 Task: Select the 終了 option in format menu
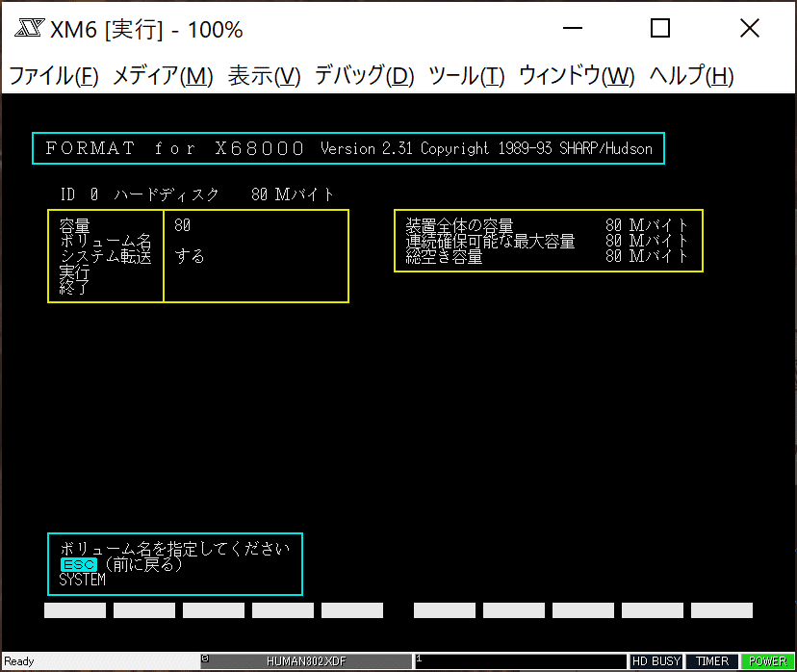[x=75, y=288]
